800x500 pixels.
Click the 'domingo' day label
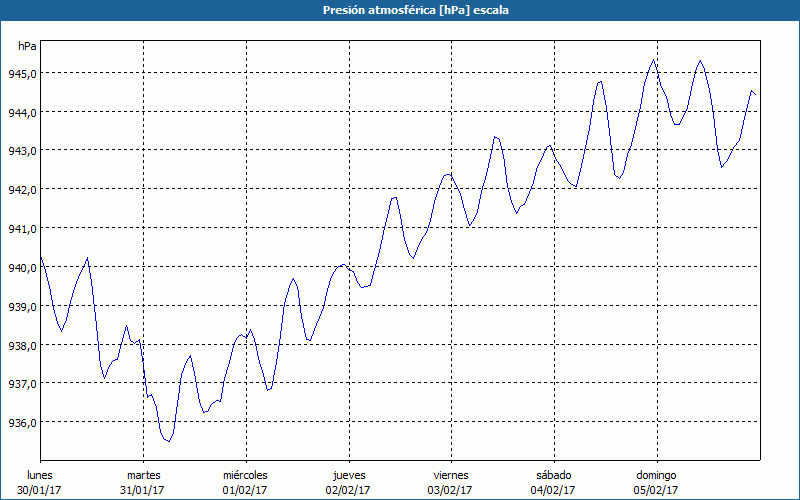click(x=656, y=475)
